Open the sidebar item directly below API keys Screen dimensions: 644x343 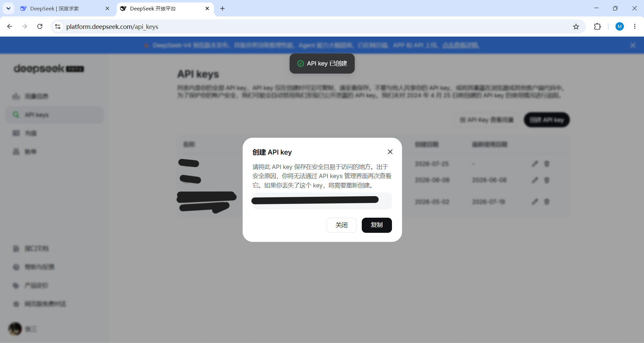coord(55,133)
